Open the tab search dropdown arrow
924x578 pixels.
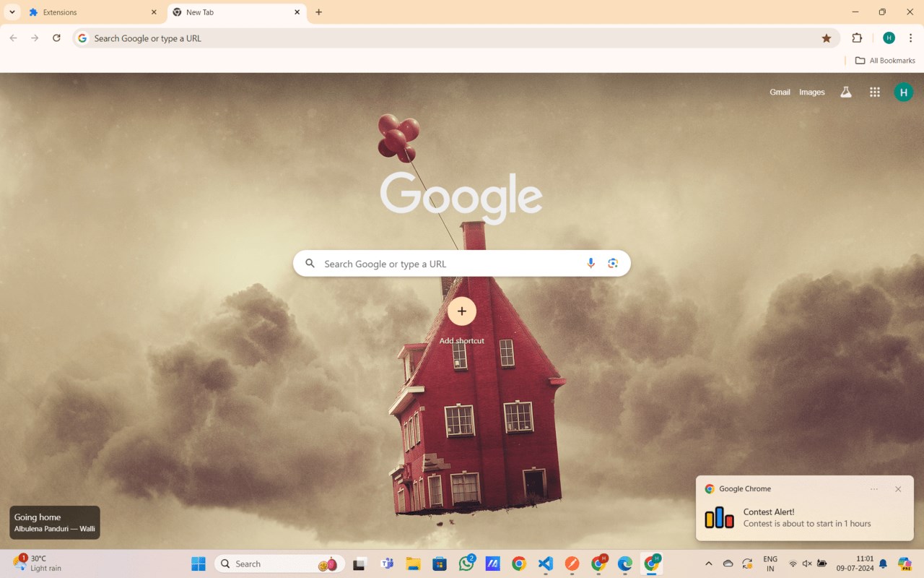(12, 12)
